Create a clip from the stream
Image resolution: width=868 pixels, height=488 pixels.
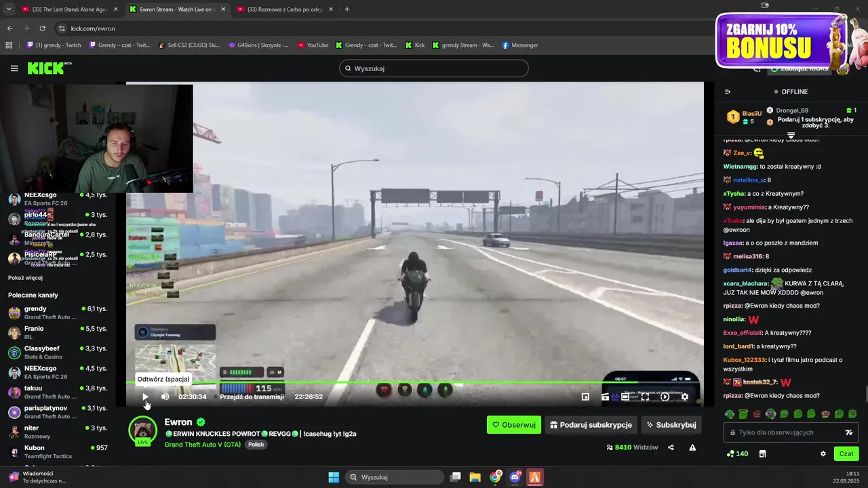click(605, 397)
